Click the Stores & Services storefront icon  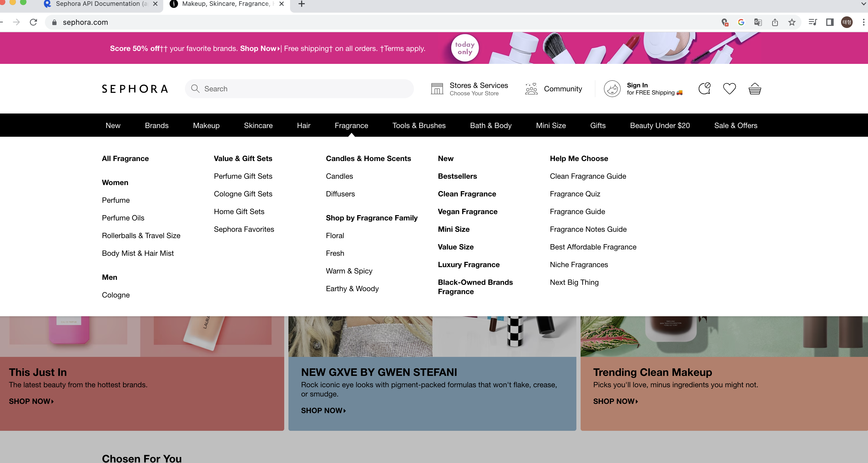437,89
